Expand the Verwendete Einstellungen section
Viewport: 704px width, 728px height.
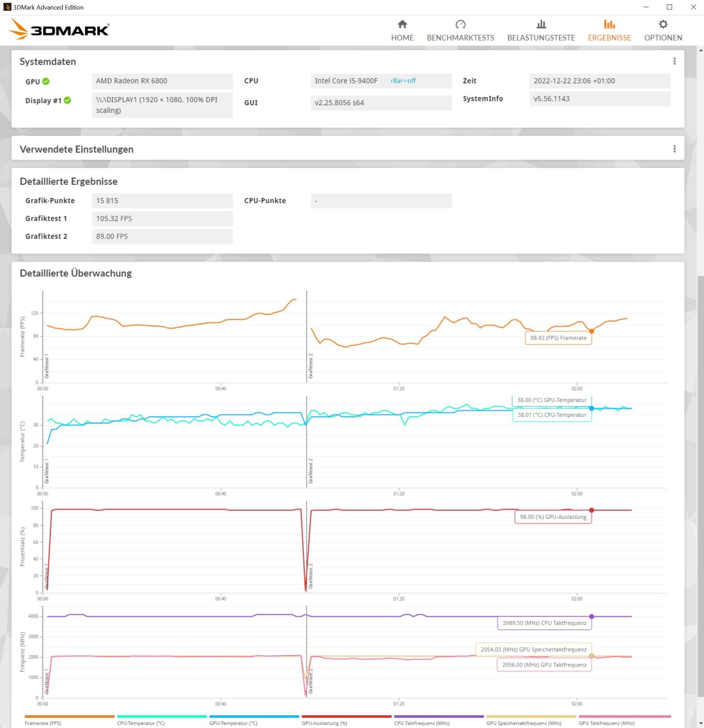348,148
